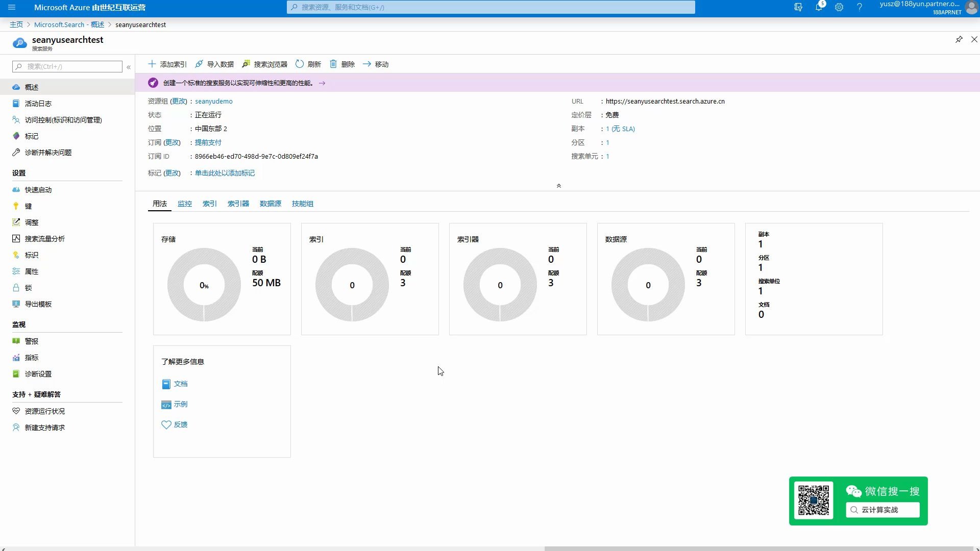Open Documentation (文档) link in learn more
980x551 pixels.
[x=181, y=384]
